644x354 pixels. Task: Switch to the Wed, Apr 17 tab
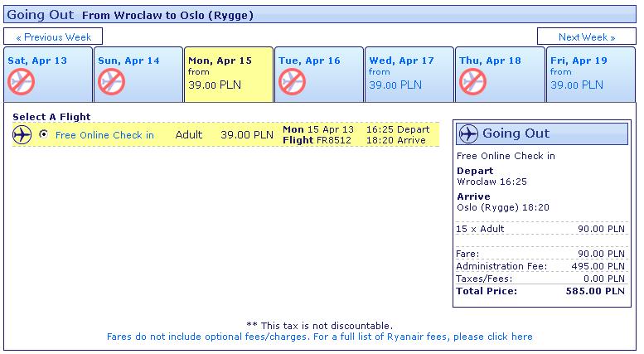pyautogui.click(x=409, y=75)
